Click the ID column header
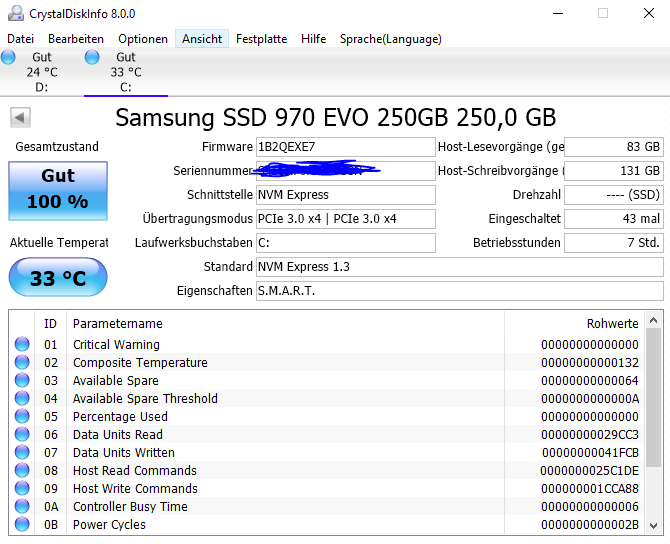670x544 pixels. pos(50,323)
